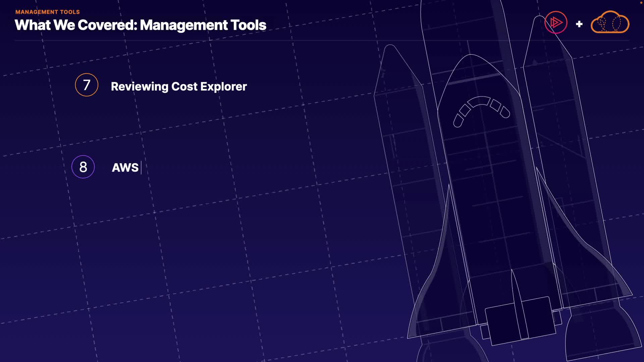Click the Pluralsight play logo icon
The image size is (644, 362).
[556, 23]
